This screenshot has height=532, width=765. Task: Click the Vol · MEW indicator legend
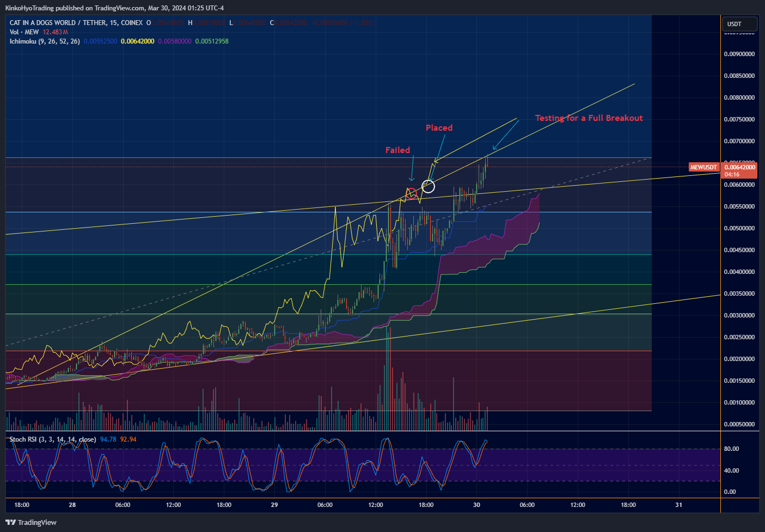click(24, 32)
